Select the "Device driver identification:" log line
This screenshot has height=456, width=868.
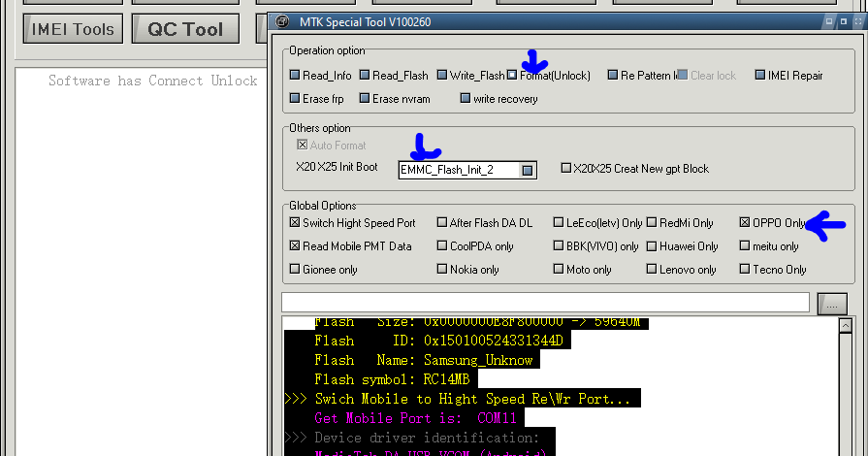[412, 438]
